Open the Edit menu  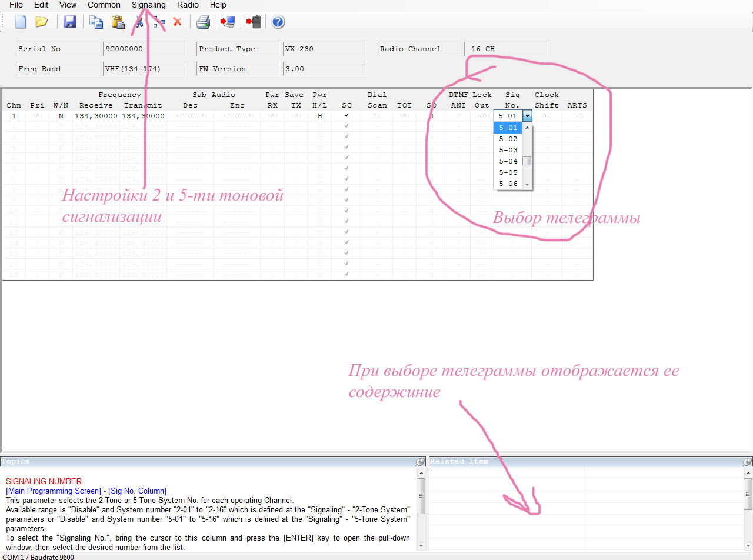(x=41, y=5)
